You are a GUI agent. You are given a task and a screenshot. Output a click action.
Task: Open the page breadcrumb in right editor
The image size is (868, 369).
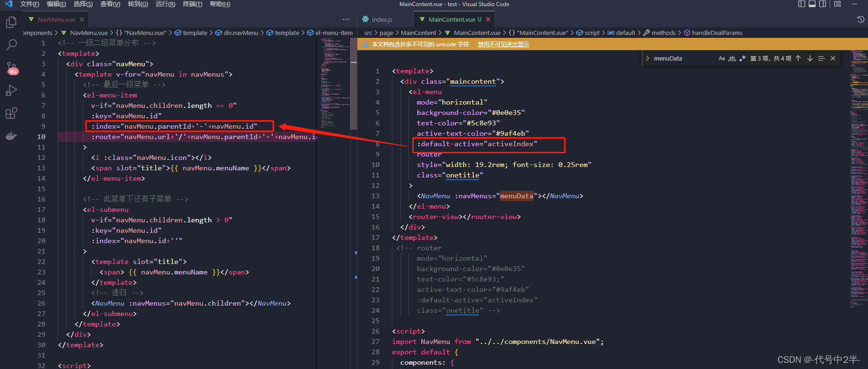(386, 33)
